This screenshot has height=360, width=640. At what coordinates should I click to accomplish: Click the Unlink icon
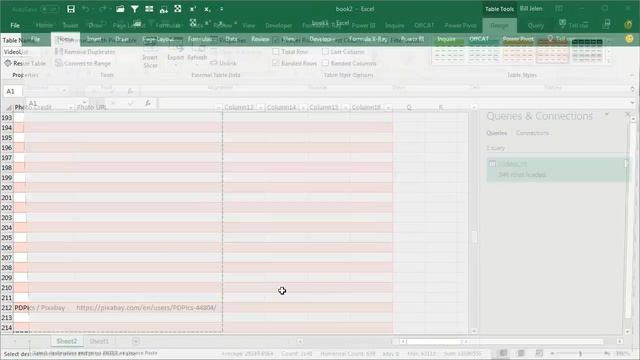[x=213, y=63]
